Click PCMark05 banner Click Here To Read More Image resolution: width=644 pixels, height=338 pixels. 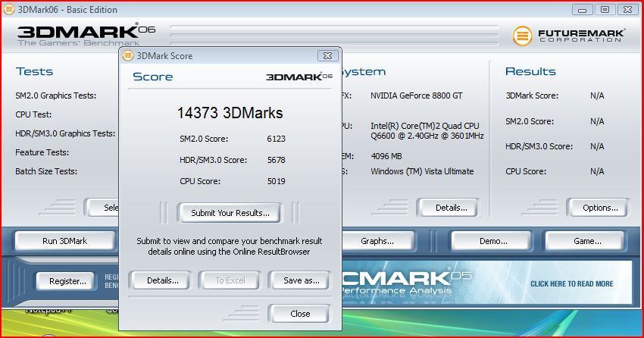coord(572,283)
